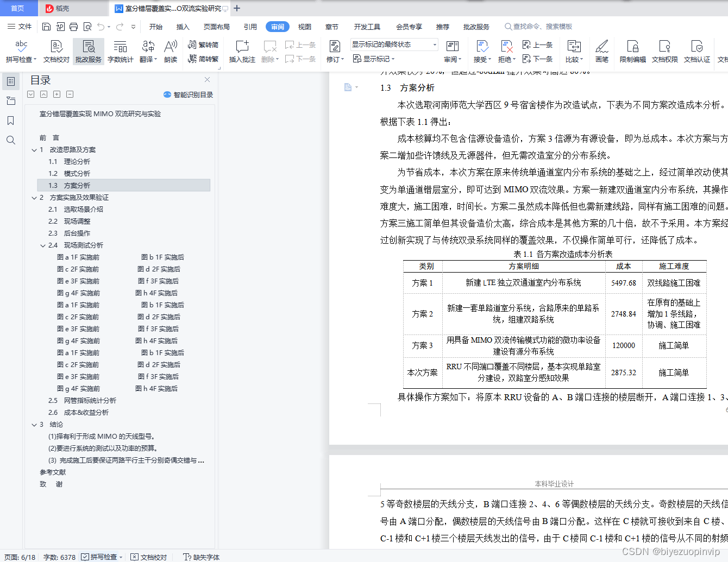This screenshot has width=728, height=562.
Task: Toggle 文档校对 in status bar
Action: click(x=149, y=557)
